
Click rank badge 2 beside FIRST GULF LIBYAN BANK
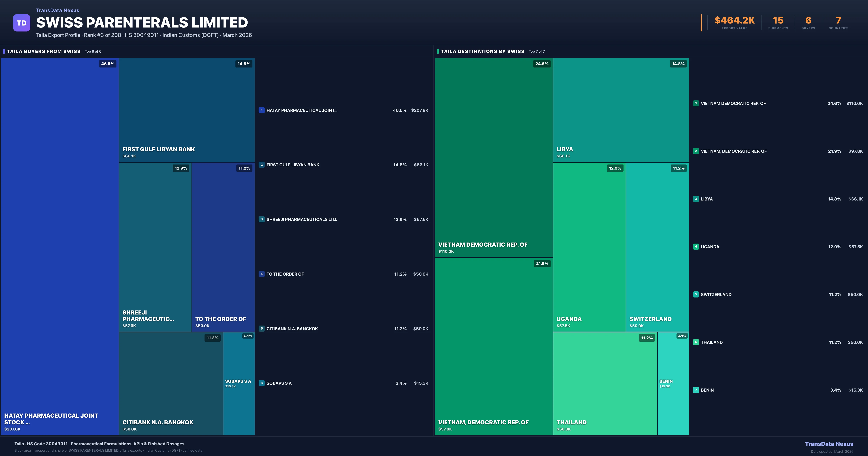[261, 165]
